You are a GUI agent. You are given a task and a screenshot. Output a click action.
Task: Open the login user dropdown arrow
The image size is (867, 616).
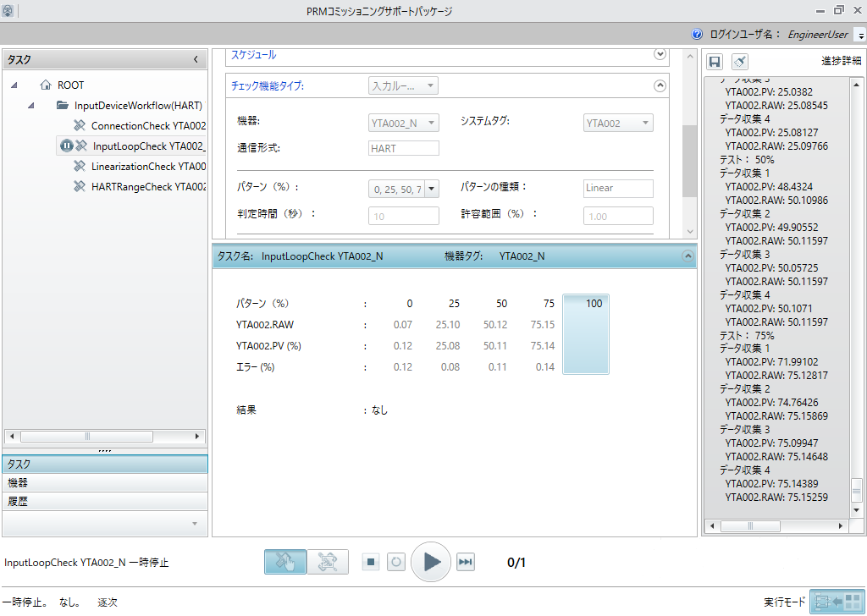[x=860, y=35]
